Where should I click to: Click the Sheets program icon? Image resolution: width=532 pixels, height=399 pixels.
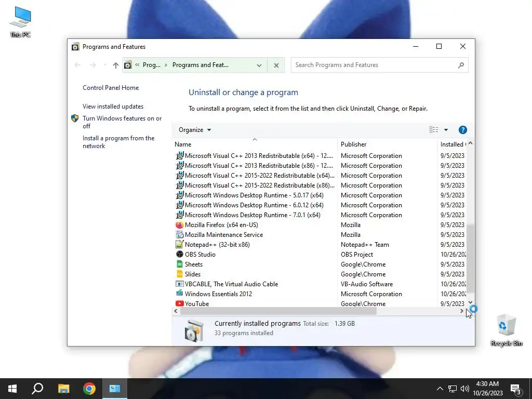pos(179,264)
